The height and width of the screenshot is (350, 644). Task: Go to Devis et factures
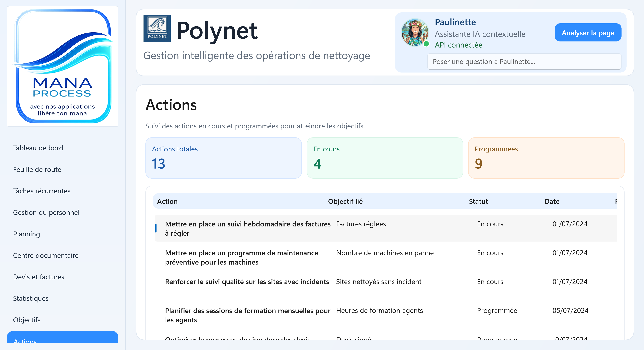coord(39,277)
